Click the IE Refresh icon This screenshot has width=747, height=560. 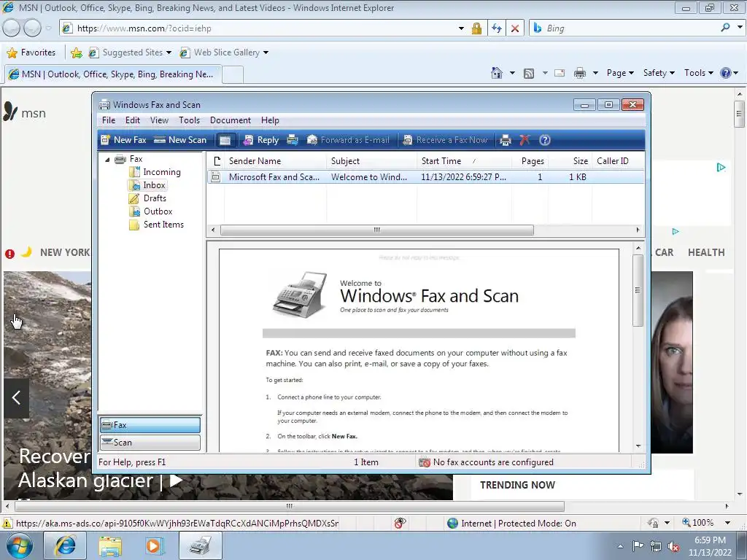(x=497, y=28)
